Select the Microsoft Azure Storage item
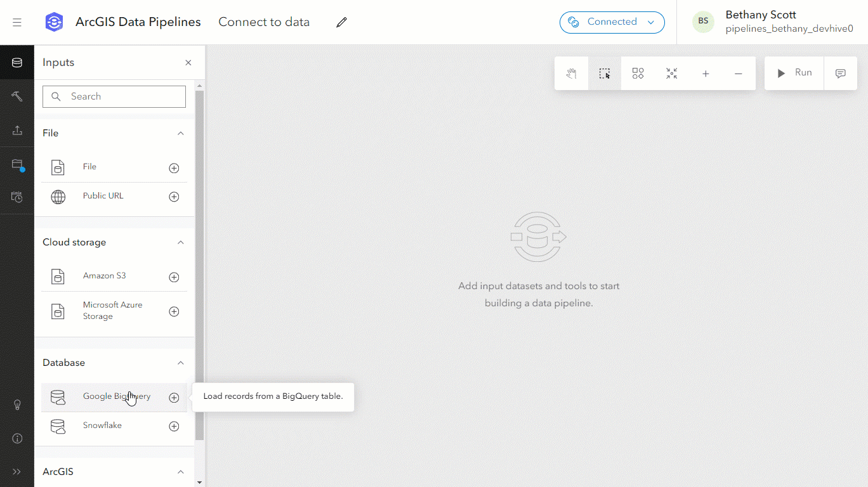Screen dimensions: 868x487 pyautogui.click(x=114, y=311)
